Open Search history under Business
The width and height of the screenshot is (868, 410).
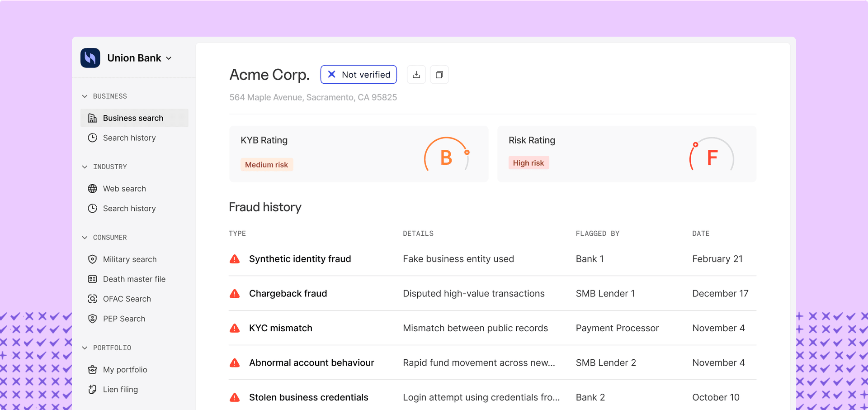coord(129,138)
